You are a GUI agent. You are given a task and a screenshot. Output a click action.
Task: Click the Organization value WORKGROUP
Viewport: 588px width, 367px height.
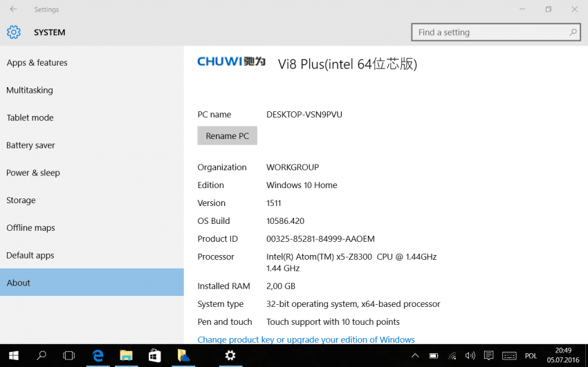(x=293, y=167)
